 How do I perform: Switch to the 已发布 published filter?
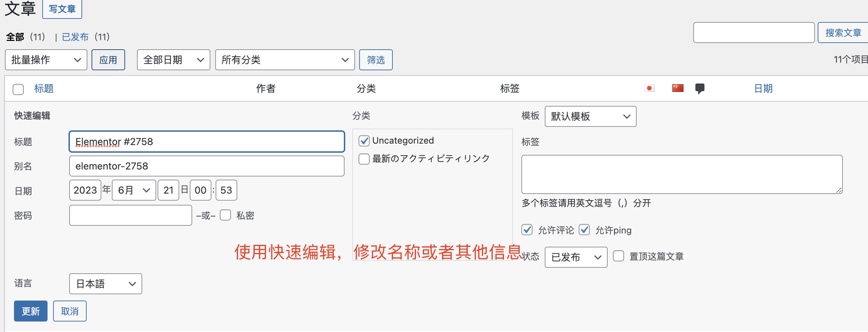(x=75, y=37)
